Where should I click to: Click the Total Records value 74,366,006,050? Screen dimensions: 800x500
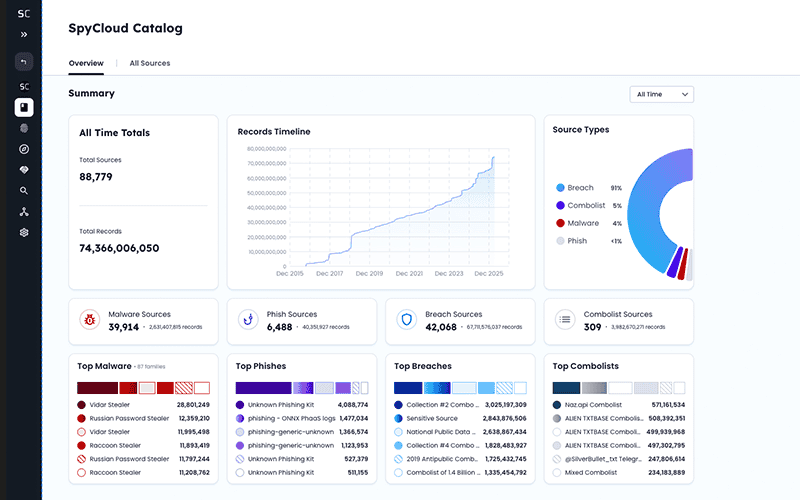click(119, 248)
